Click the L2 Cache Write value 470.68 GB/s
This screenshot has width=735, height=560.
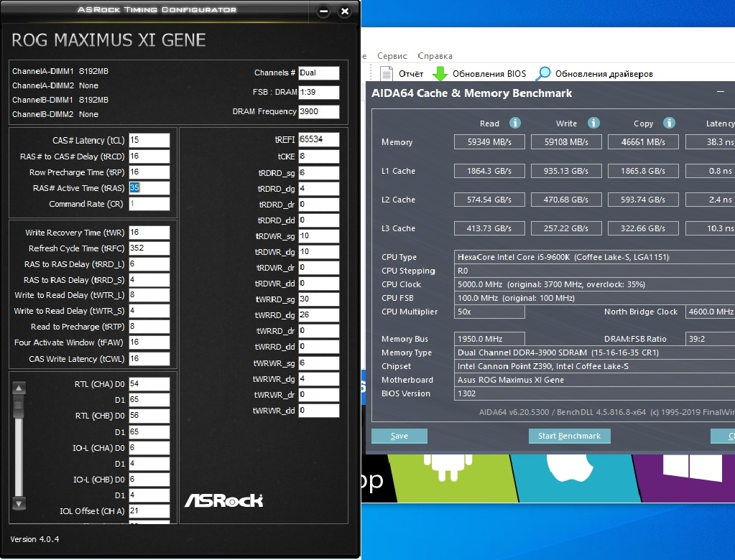566,200
